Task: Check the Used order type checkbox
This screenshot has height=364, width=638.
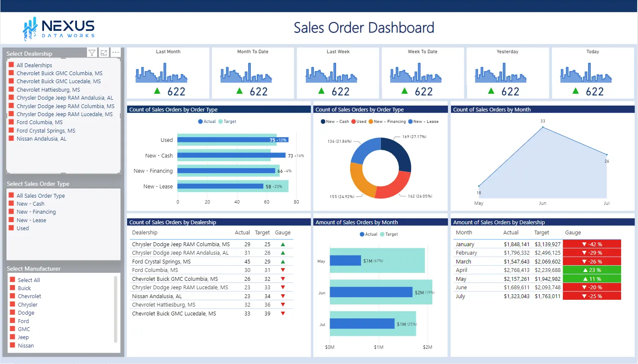Action: pos(11,228)
